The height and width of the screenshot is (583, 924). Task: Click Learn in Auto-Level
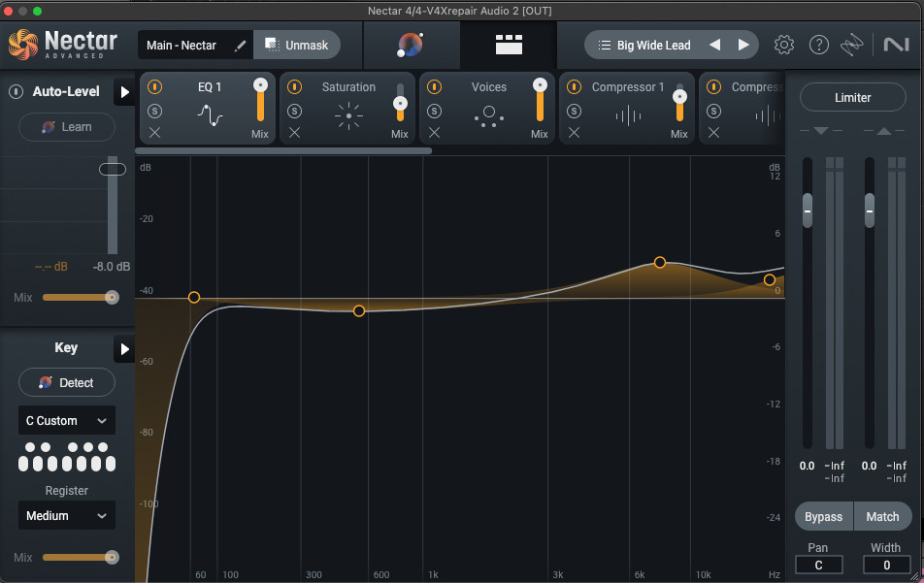pyautogui.click(x=67, y=127)
